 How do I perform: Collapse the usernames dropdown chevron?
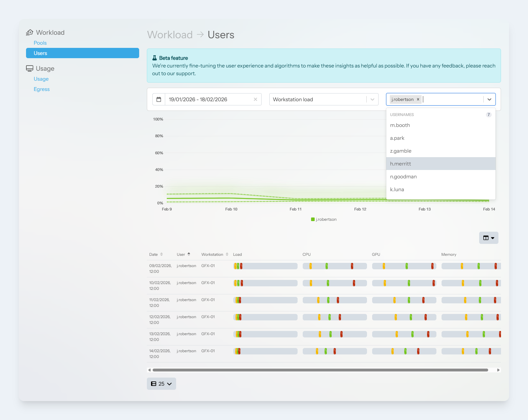pos(489,100)
